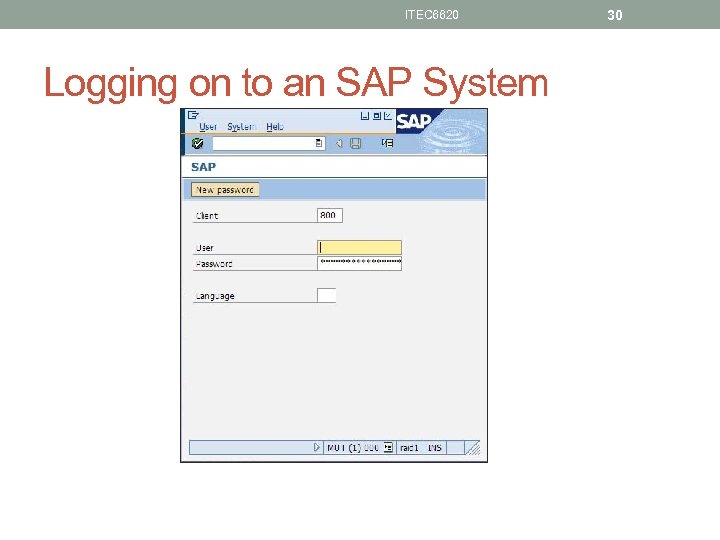Click the Back arrow icon in toolbar
Screen dimensions: 720x540
pos(339,143)
